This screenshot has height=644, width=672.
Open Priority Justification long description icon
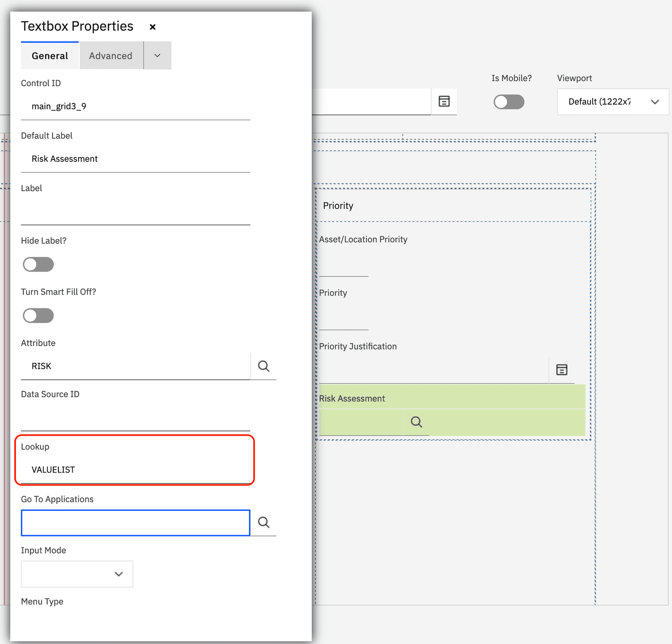coord(562,370)
